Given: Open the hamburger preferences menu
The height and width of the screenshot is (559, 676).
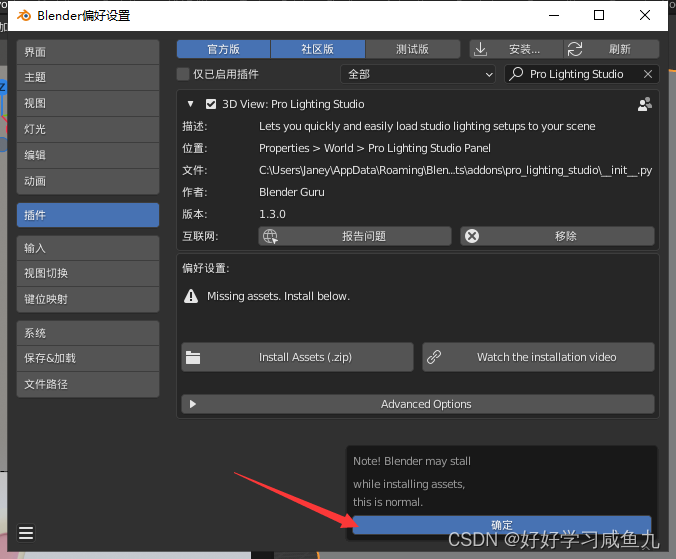Looking at the screenshot, I should pyautogui.click(x=26, y=533).
